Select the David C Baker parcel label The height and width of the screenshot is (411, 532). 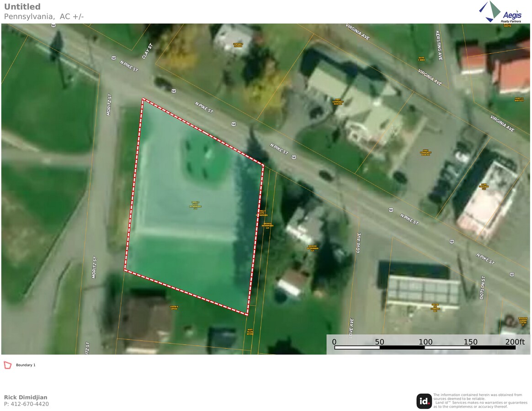pyautogui.click(x=421, y=59)
